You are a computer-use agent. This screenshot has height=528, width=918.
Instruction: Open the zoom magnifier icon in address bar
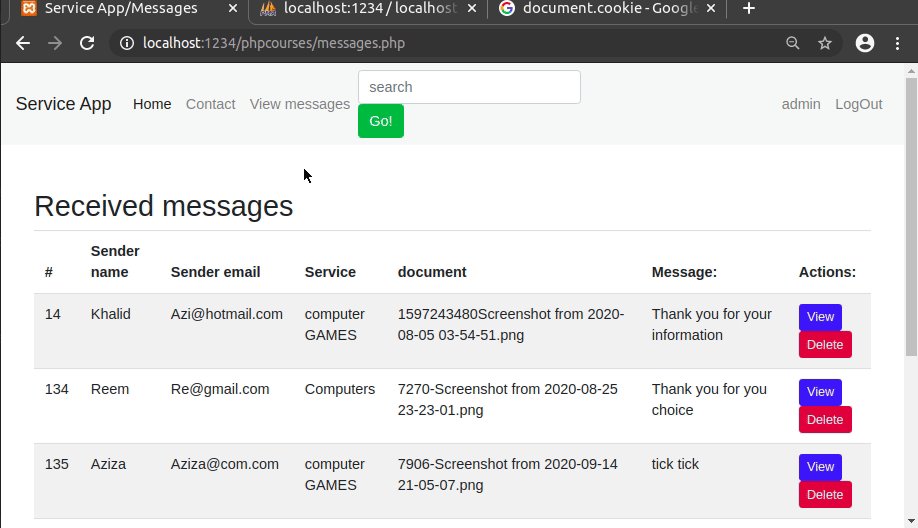click(x=792, y=43)
